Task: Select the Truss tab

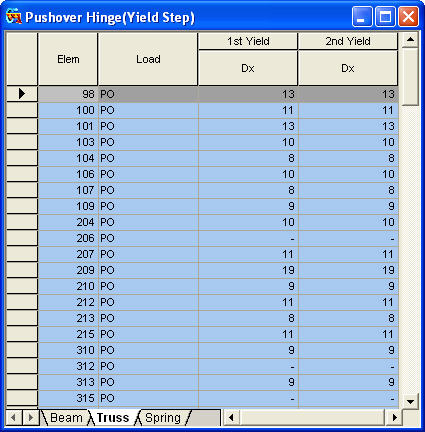Action: coord(113,417)
